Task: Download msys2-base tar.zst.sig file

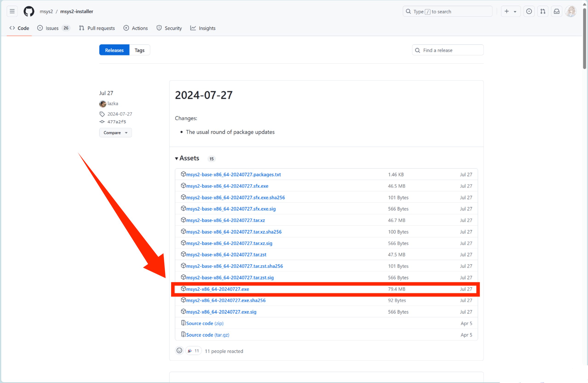Action: tap(230, 277)
